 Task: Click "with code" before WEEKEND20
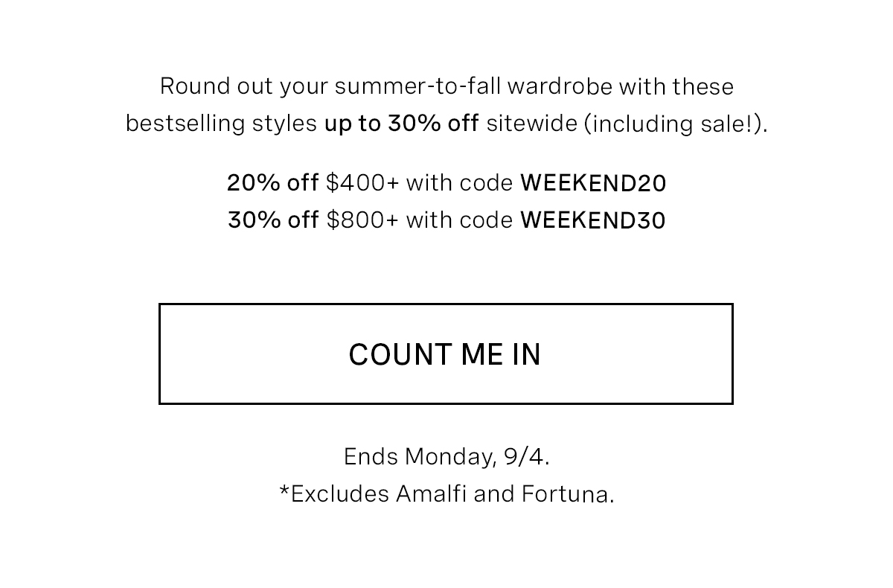tap(460, 183)
